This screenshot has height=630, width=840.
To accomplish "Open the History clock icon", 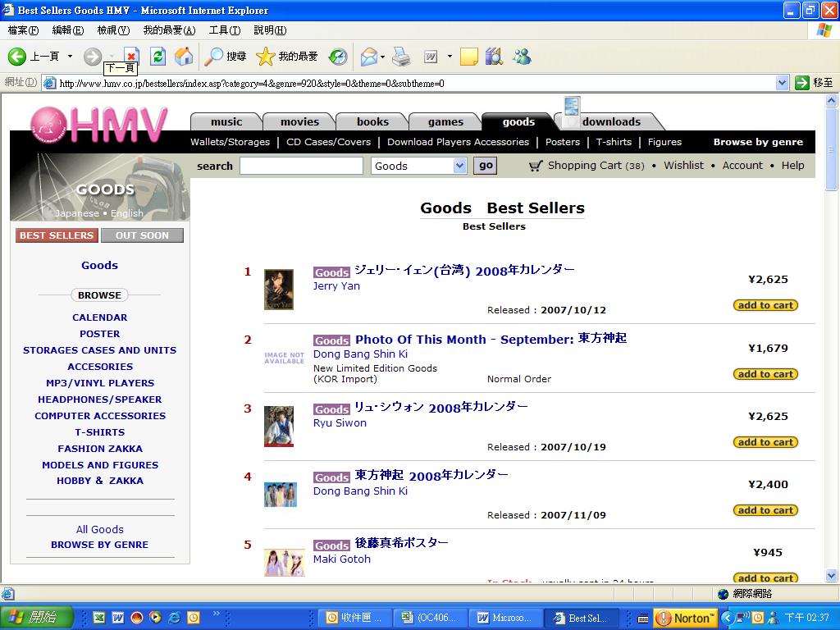I will pyautogui.click(x=338, y=57).
